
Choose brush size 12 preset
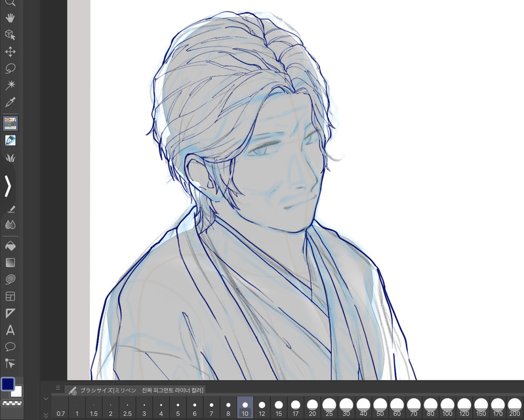[262, 408]
